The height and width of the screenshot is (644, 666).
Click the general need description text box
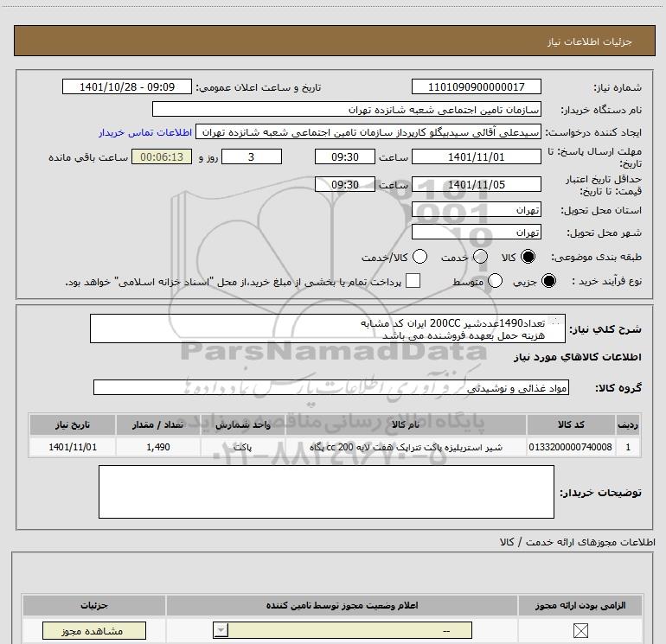click(328, 328)
